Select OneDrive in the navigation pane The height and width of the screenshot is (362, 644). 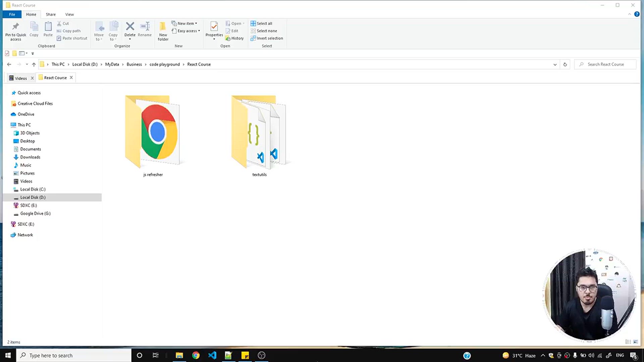(26, 114)
